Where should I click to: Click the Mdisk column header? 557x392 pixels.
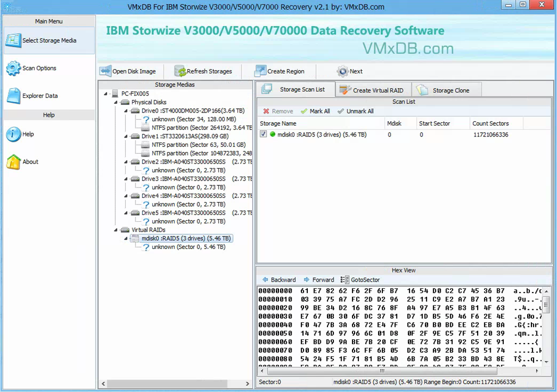coord(401,123)
